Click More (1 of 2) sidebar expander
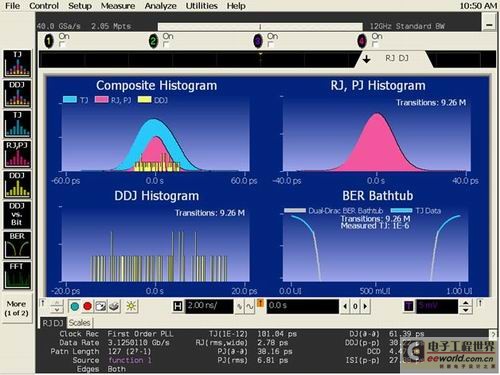The width and height of the screenshot is (500, 375). pos(17,308)
